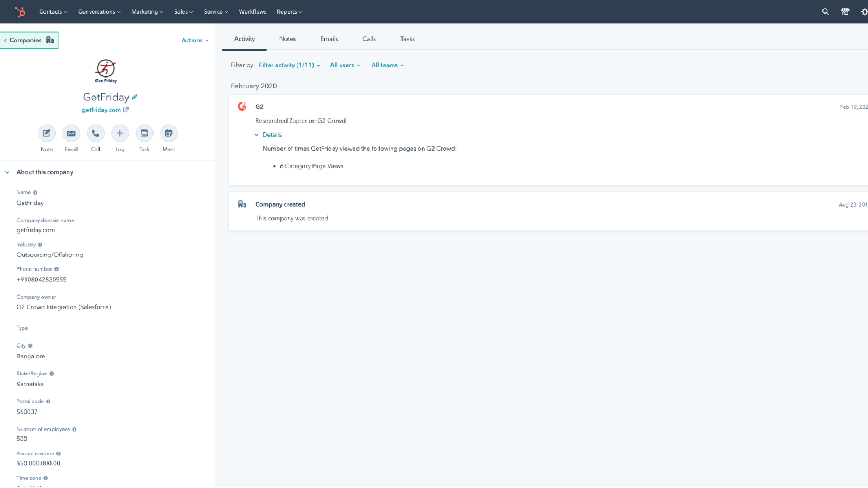Open the Marketing menu
The height and width of the screenshot is (488, 868).
[x=147, y=12]
